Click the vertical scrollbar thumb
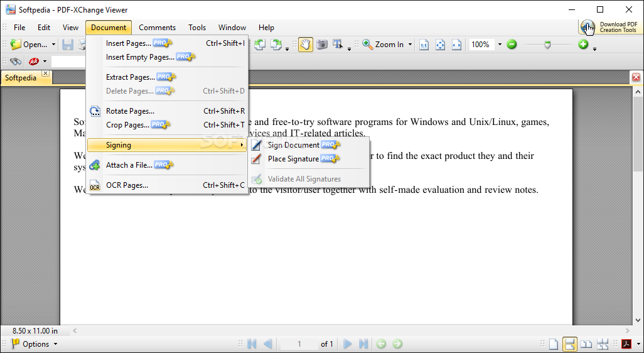 point(638,134)
